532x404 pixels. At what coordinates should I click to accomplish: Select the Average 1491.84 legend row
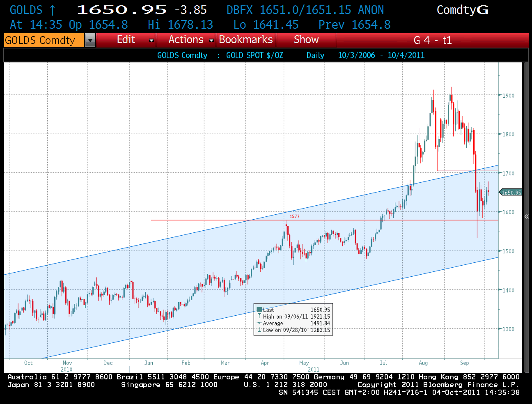(293, 324)
